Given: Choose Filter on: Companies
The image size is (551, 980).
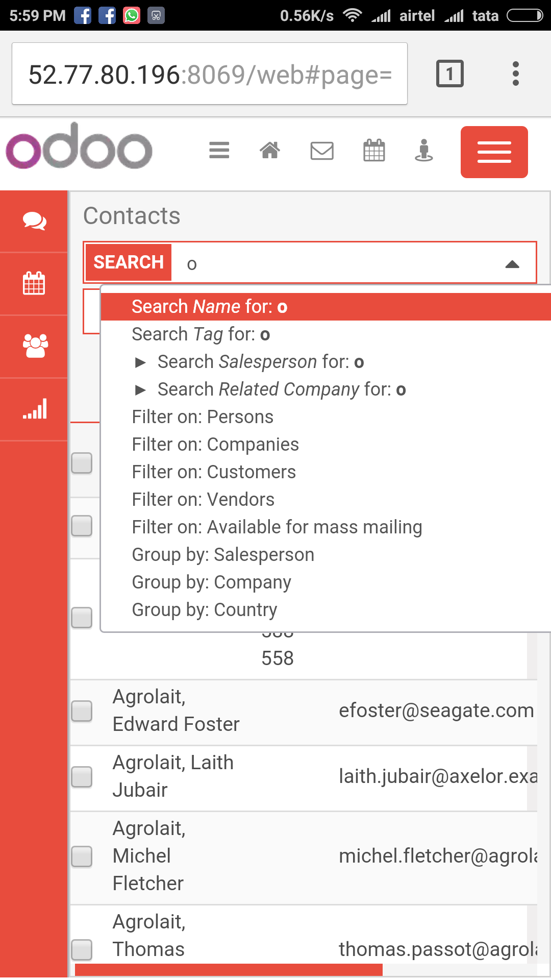Looking at the screenshot, I should click(x=215, y=445).
